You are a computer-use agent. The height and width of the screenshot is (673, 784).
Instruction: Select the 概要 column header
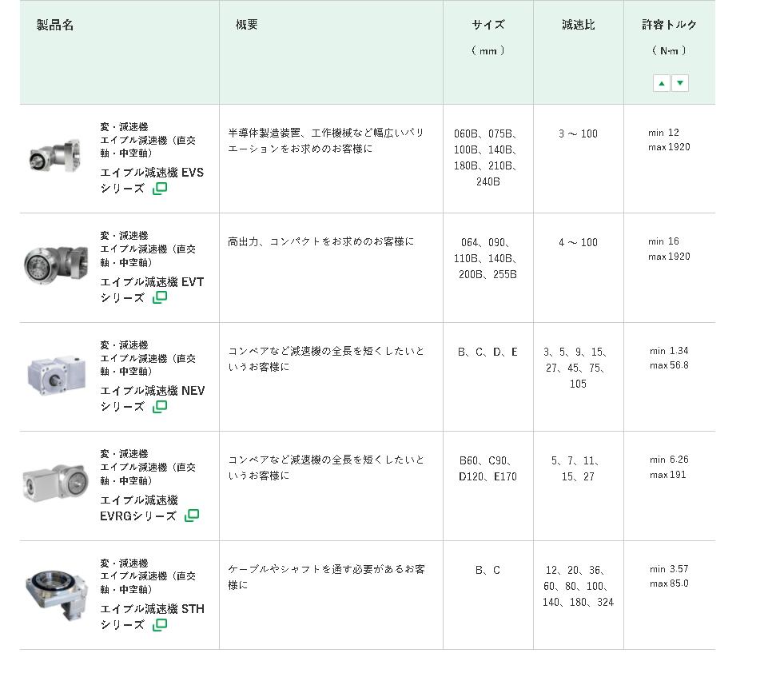pos(244,25)
